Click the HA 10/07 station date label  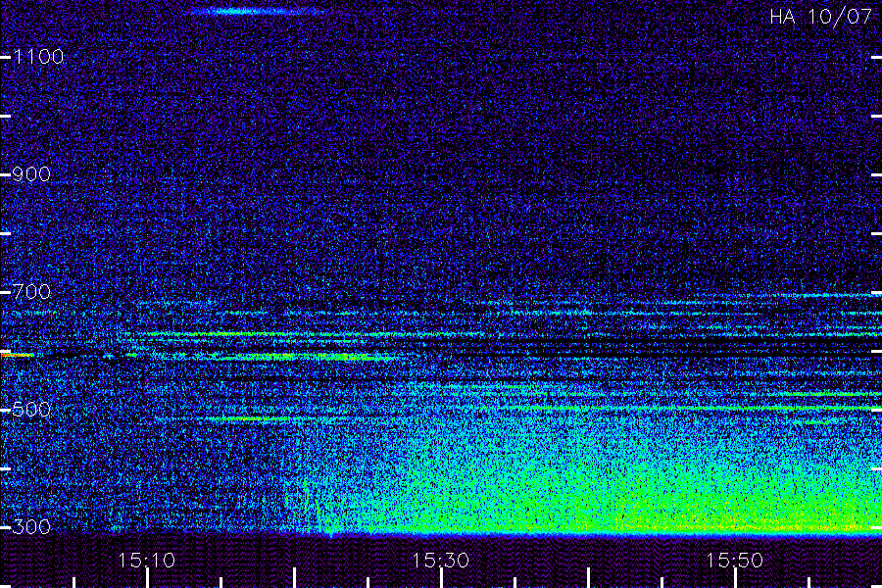(820, 17)
